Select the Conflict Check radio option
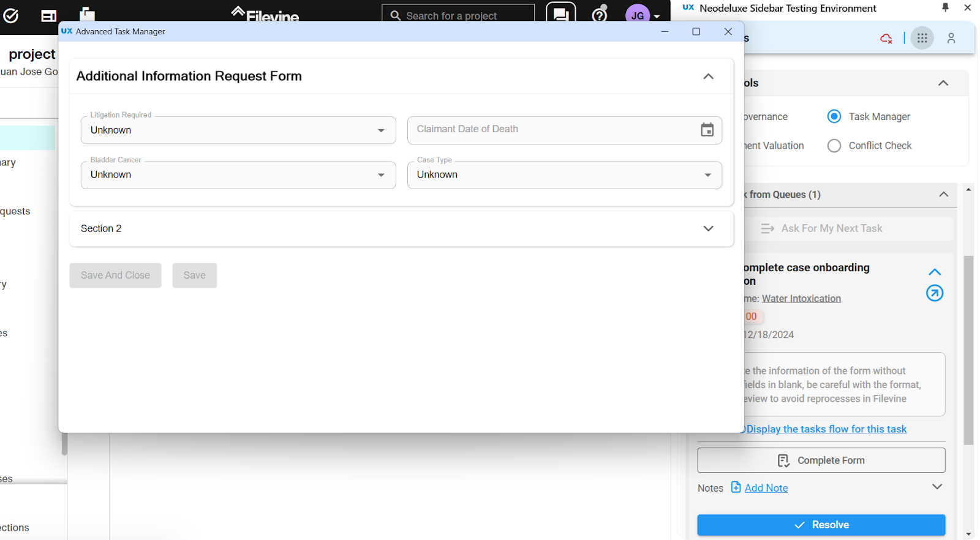 pos(834,146)
